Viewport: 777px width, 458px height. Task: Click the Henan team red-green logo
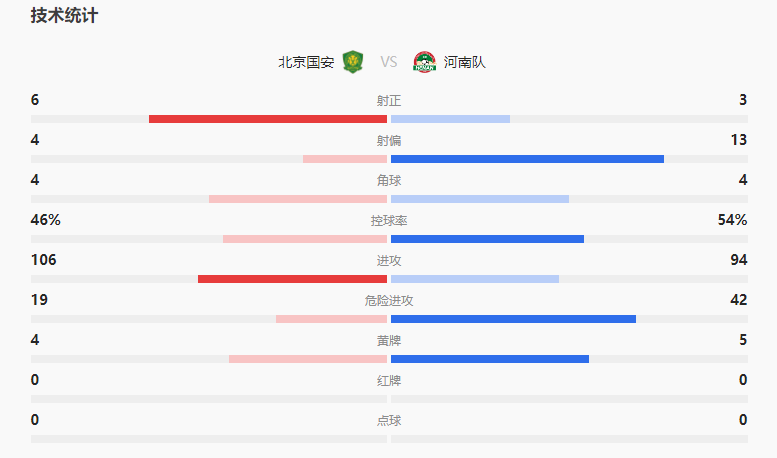(x=425, y=62)
